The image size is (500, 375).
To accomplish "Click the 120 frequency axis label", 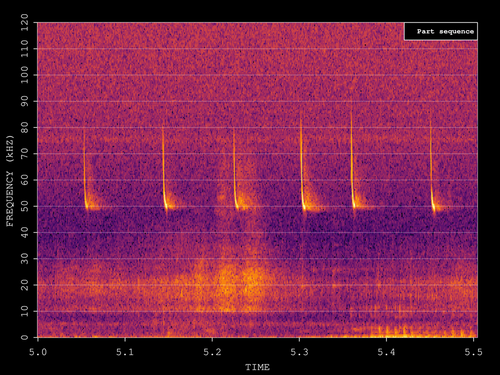I will 25,23.
